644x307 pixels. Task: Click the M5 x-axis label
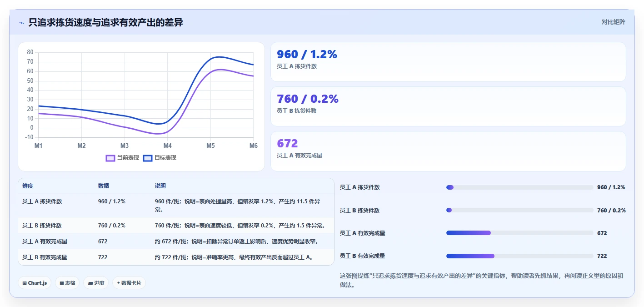(x=210, y=146)
